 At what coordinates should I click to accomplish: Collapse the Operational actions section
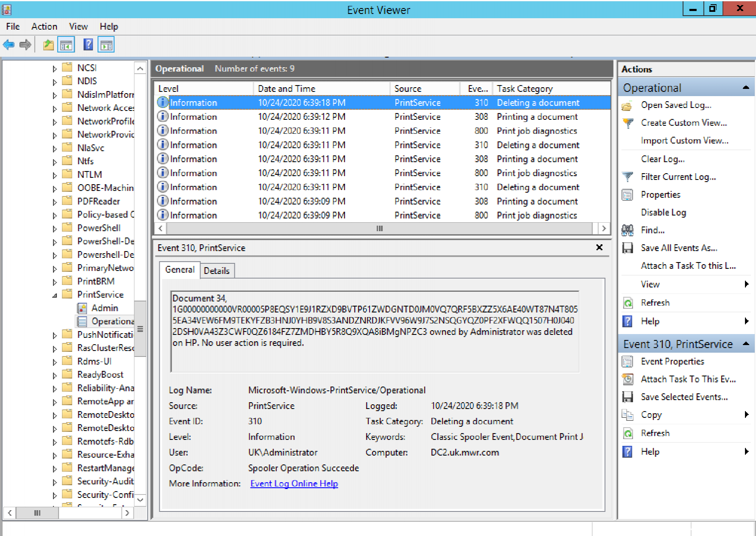(x=746, y=88)
